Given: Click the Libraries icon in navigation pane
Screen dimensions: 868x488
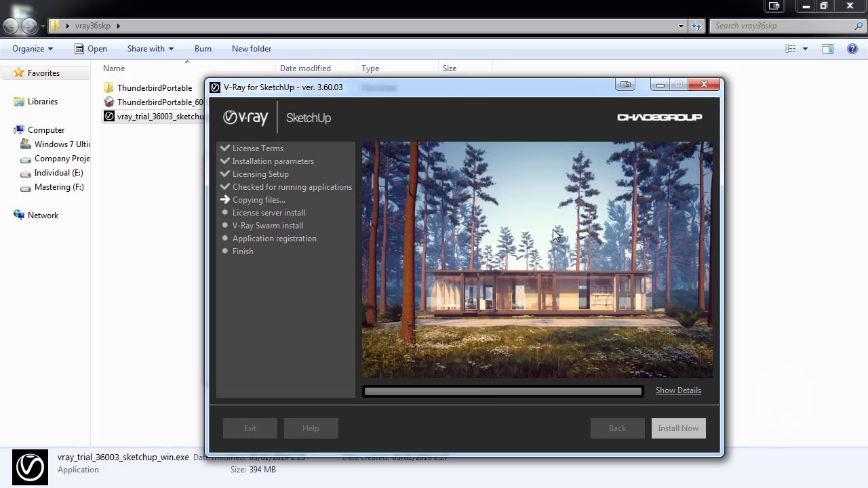Looking at the screenshot, I should pyautogui.click(x=19, y=102).
